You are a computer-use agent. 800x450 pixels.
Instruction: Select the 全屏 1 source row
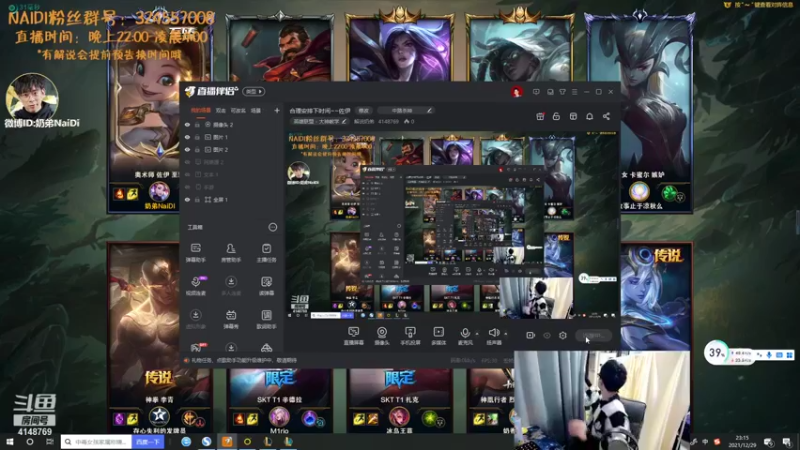tap(232, 199)
